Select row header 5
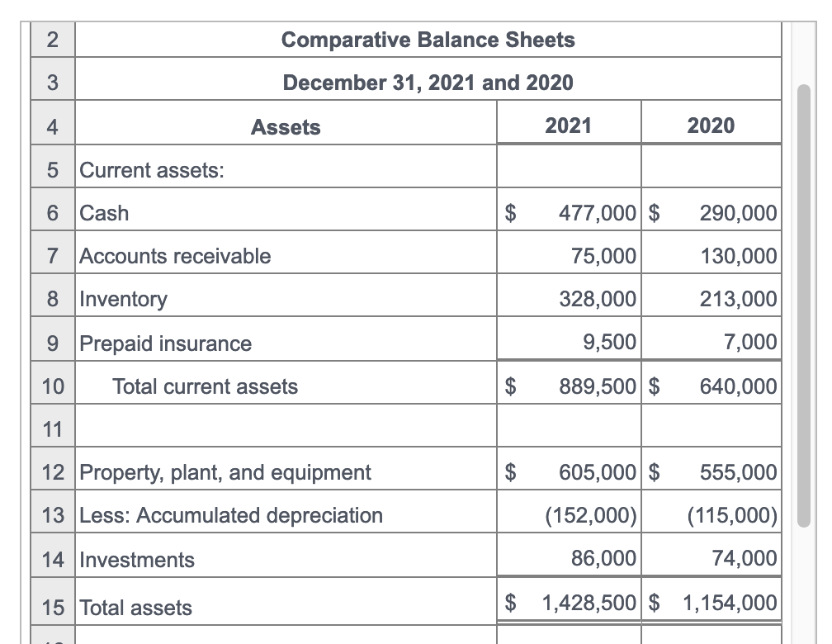This screenshot has width=832, height=644. [51, 169]
